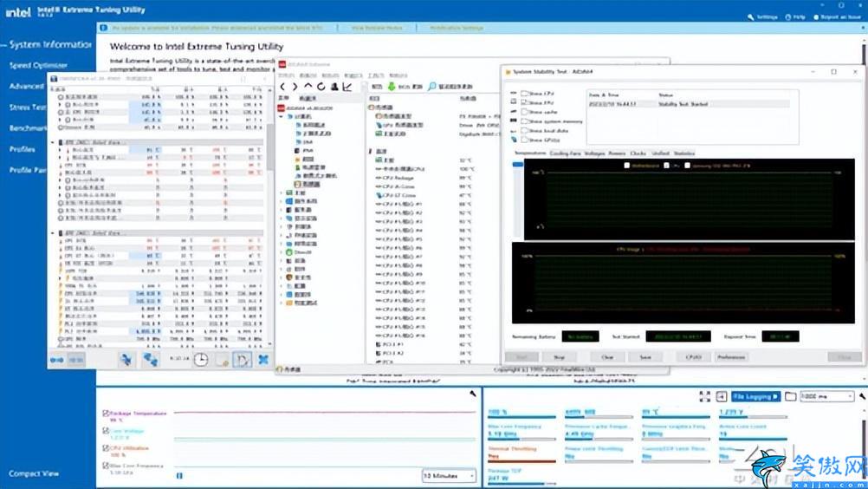Expand the motherboard node in AIDA64 tree
868x489 pixels.
(x=282, y=192)
